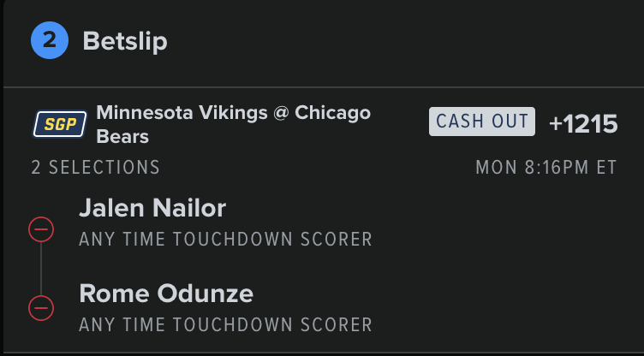Click the connector line linking both selections

(41, 269)
